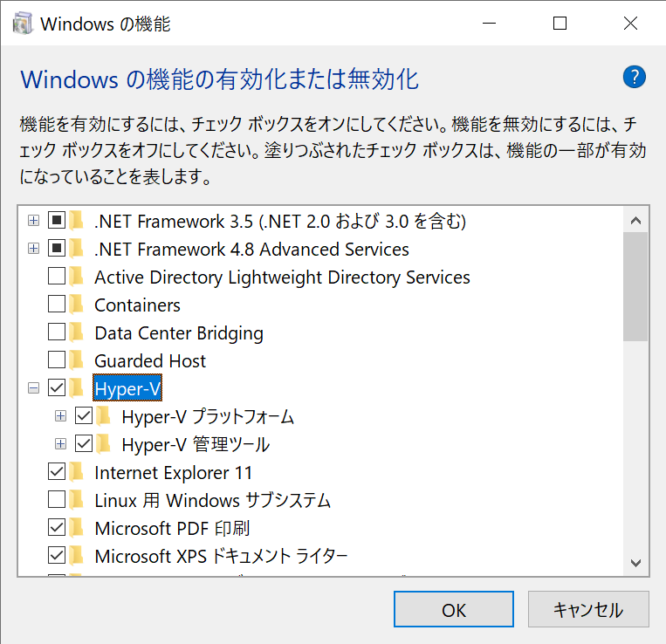Select the Guarded Host item text
Image resolution: width=666 pixels, height=644 pixels.
tap(150, 360)
